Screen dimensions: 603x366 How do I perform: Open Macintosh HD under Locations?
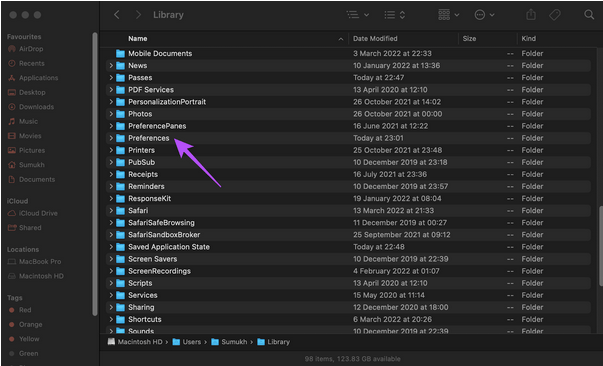tap(36, 276)
